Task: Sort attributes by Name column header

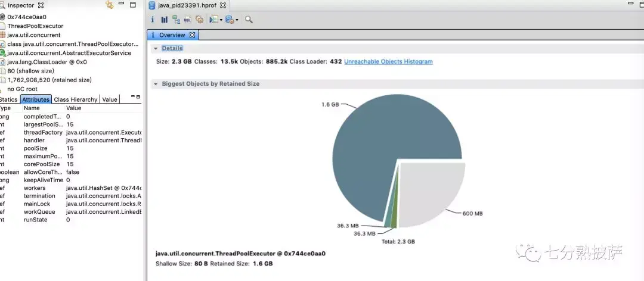Action: [x=32, y=108]
